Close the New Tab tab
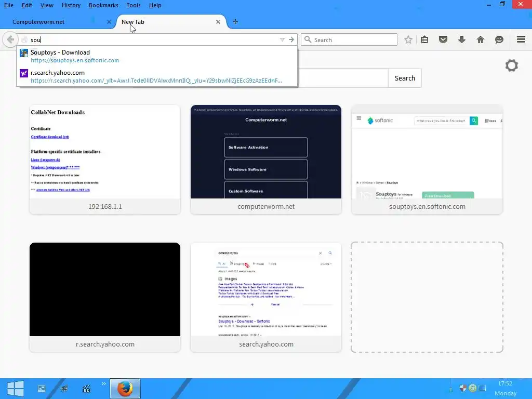Screen dimensions: 532x399 (x=218, y=22)
